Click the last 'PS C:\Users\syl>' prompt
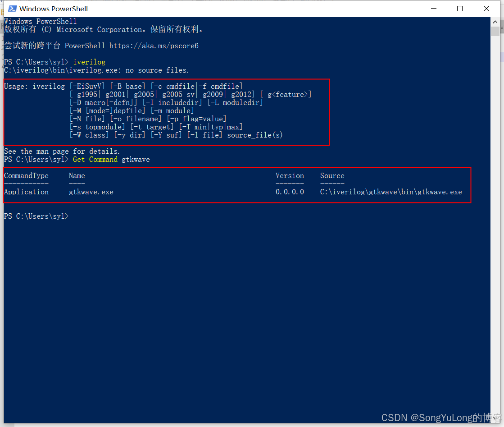Screen dimensions: 504x427 coord(36,216)
